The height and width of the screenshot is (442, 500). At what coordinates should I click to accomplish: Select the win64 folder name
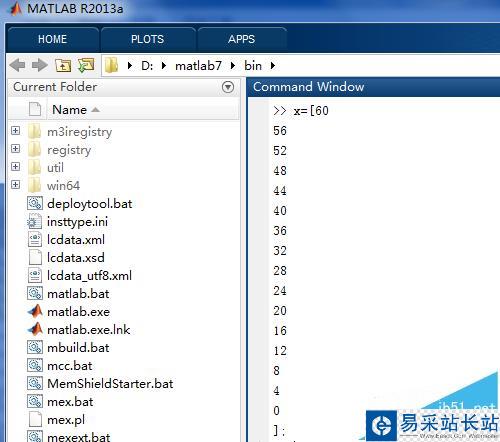click(63, 186)
